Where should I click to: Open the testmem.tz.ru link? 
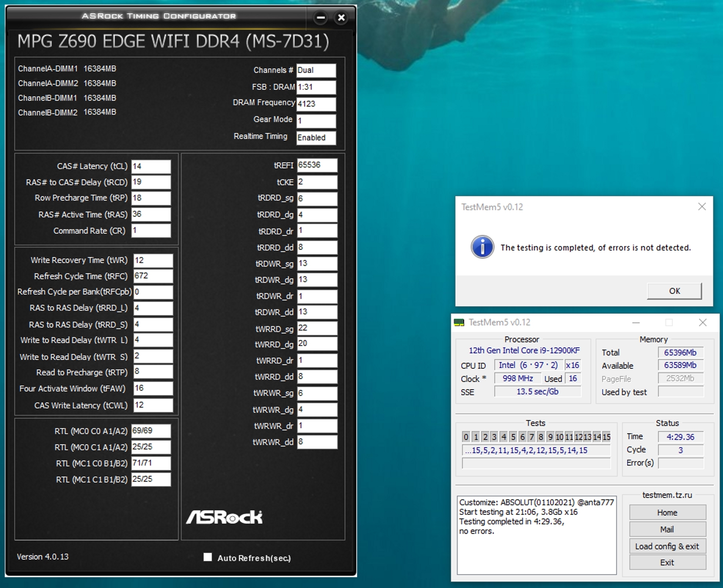667,496
